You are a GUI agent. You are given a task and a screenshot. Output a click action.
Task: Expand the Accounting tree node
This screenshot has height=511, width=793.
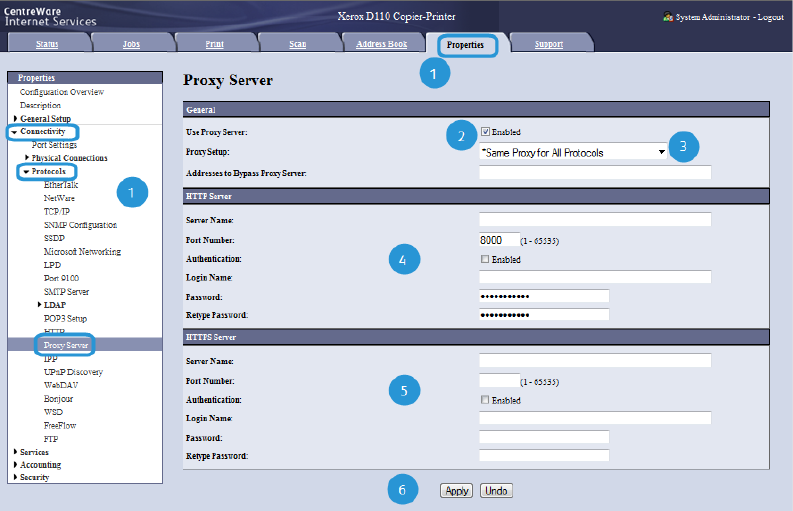(x=16, y=464)
